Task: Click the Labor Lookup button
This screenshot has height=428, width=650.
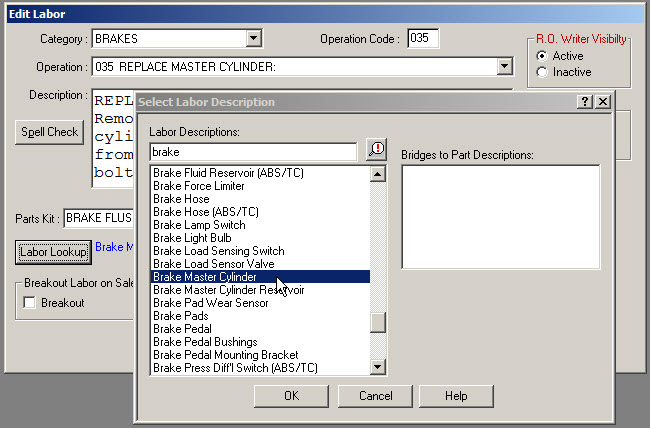Action: coord(53,252)
